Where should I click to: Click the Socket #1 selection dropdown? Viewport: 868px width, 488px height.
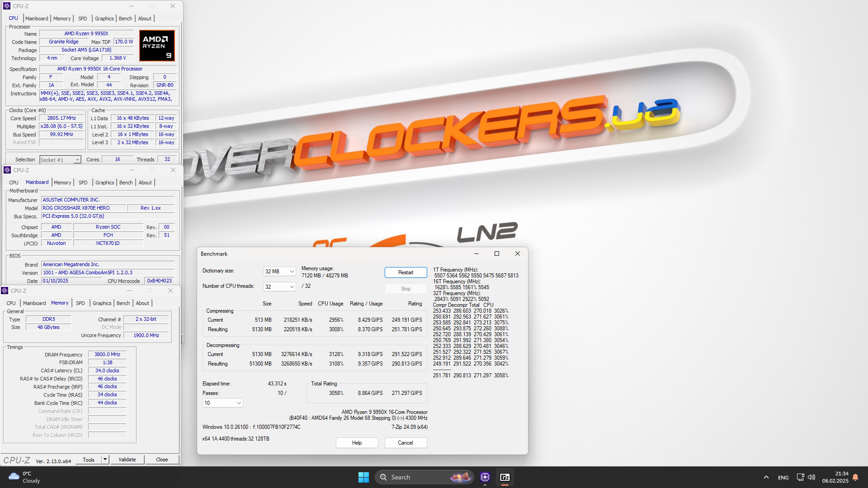(59, 159)
